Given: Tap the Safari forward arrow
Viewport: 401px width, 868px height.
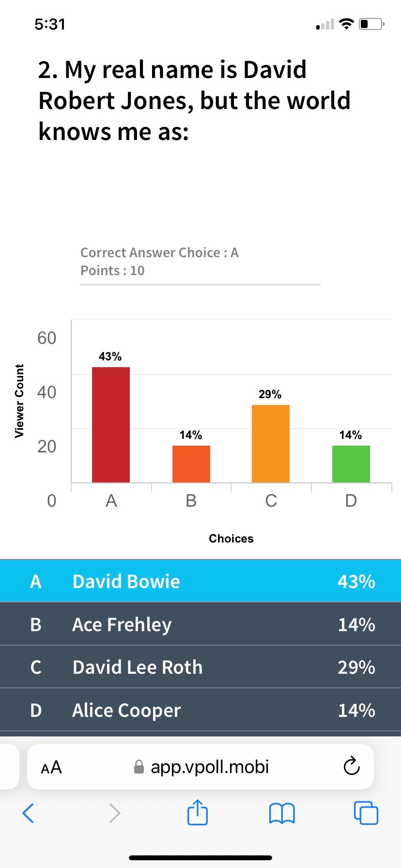Looking at the screenshot, I should [114, 813].
